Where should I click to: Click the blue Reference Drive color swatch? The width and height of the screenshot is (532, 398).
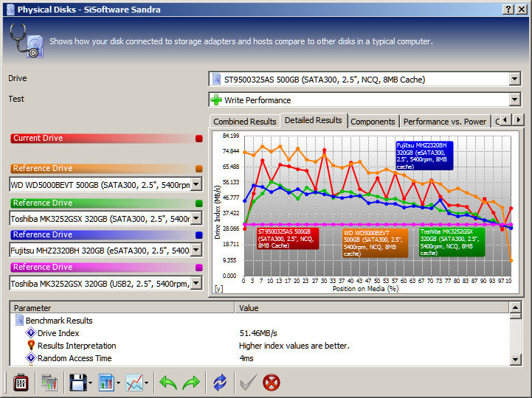[199, 235]
